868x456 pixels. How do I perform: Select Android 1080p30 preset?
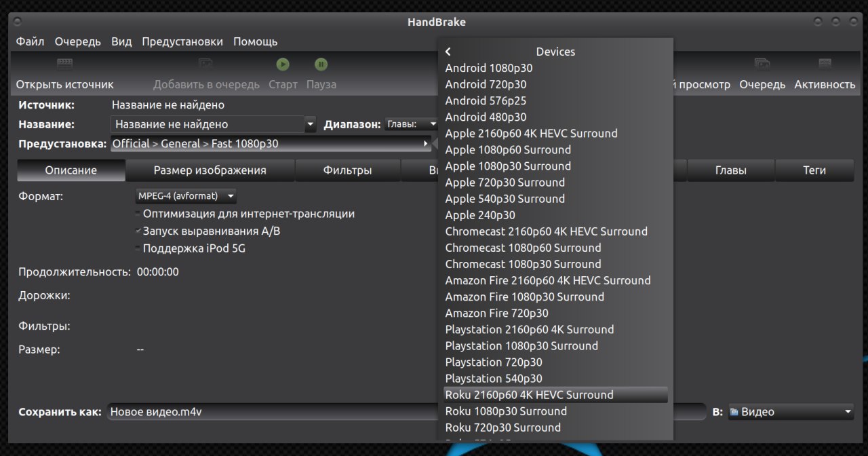pos(555,68)
